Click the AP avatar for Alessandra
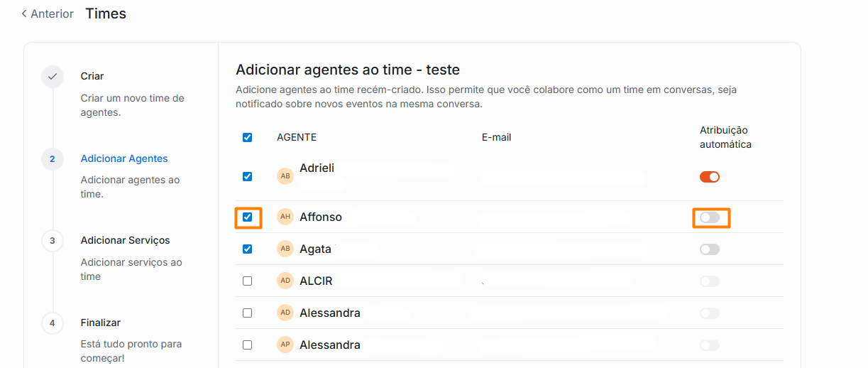Viewport: 868px width, 368px height. tap(285, 345)
